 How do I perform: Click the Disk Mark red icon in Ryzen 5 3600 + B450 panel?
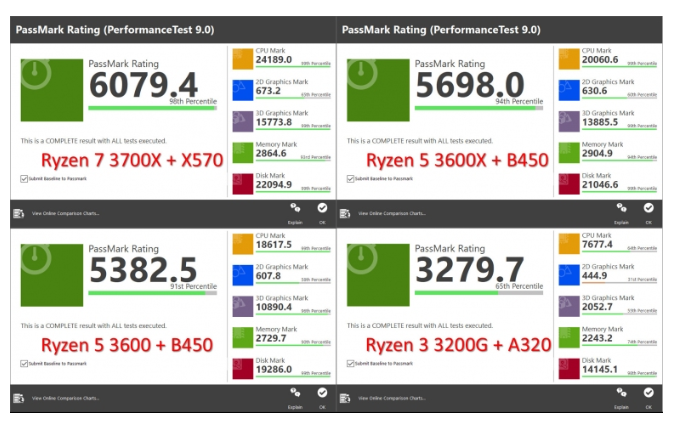(x=242, y=369)
